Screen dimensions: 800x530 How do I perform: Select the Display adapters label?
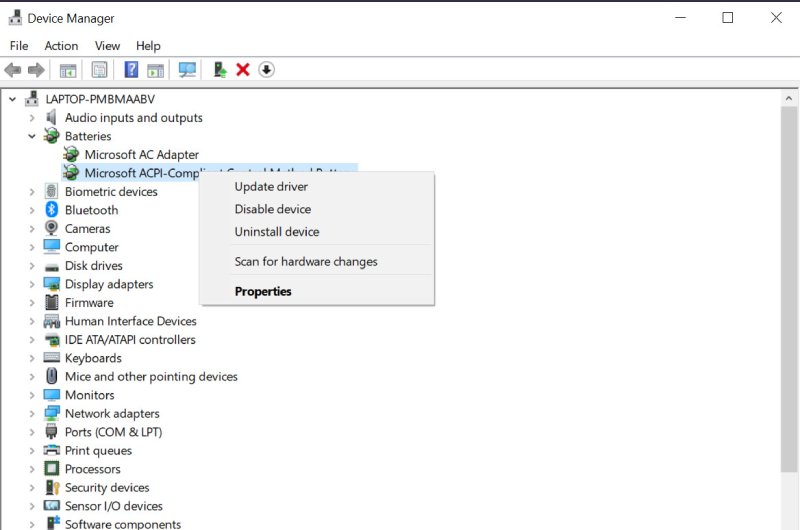109,284
